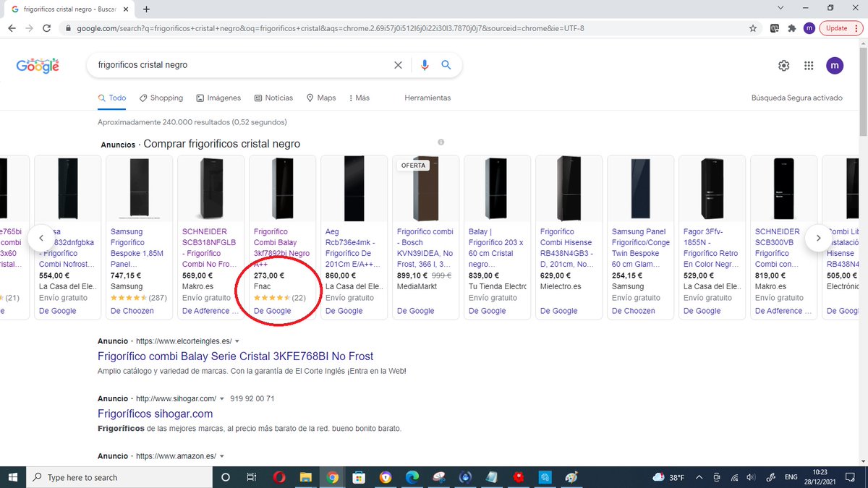
Task: Open Cortana circle icon on taskbar
Action: tap(225, 477)
